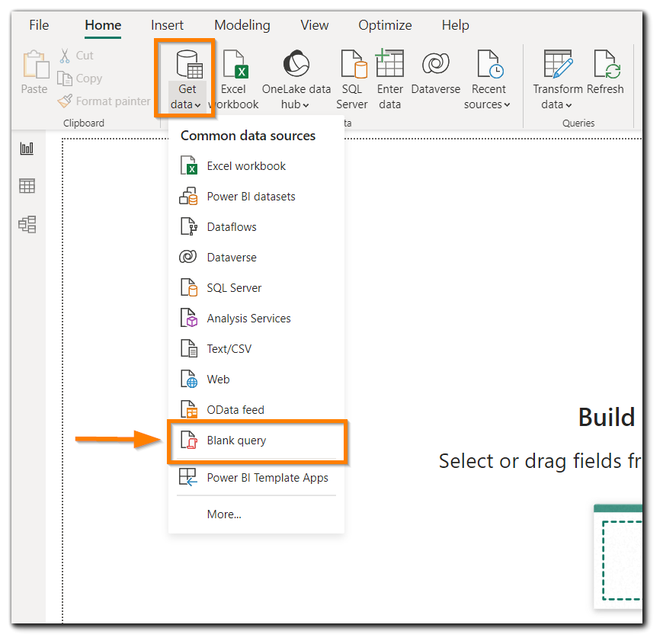The image size is (663, 644).
Task: Select Dataflows from the menu
Action: (256, 226)
